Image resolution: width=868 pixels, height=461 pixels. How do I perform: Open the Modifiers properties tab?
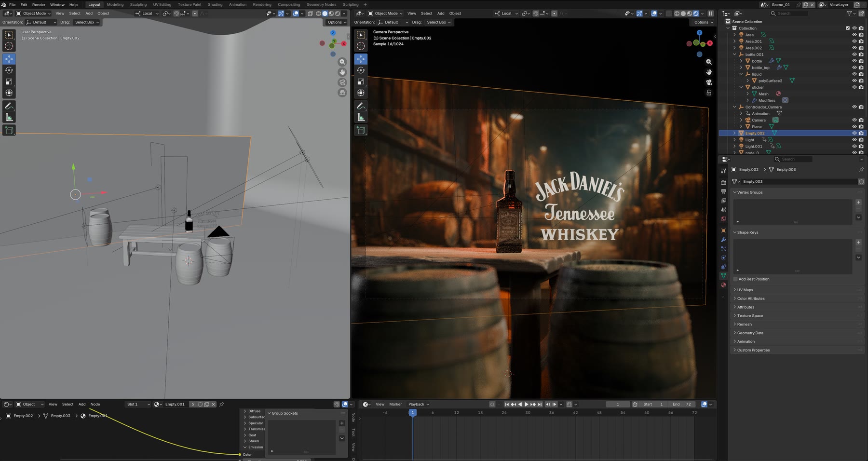pyautogui.click(x=723, y=240)
